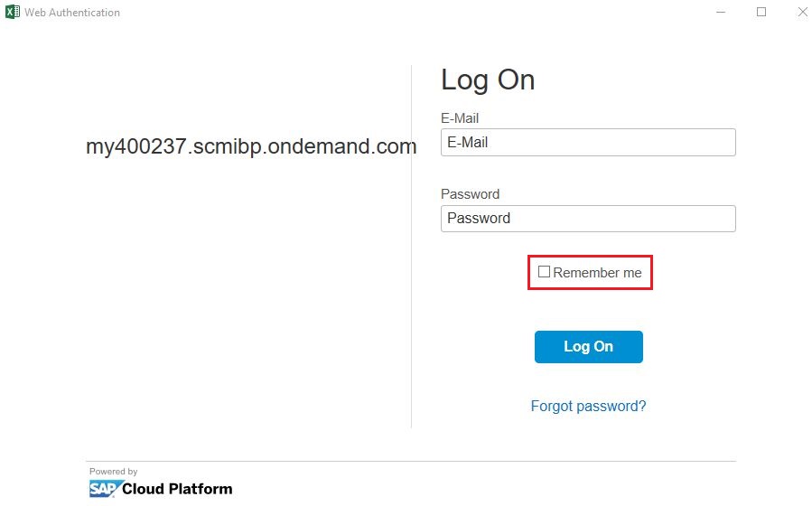Open the Forgot password? link

[x=588, y=406]
